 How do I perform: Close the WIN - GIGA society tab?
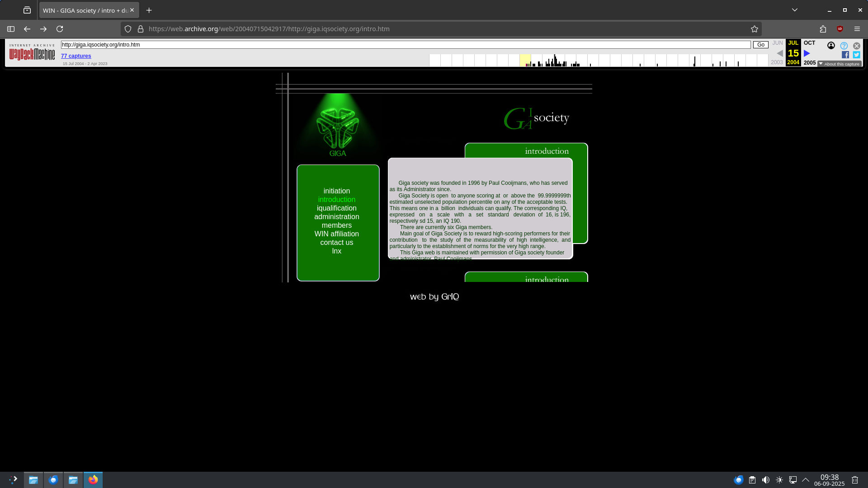pyautogui.click(x=132, y=10)
